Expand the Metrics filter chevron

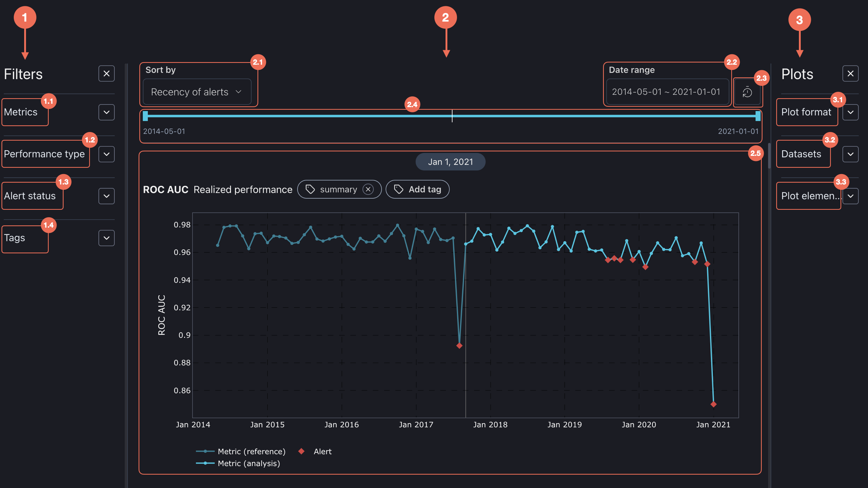(x=106, y=112)
